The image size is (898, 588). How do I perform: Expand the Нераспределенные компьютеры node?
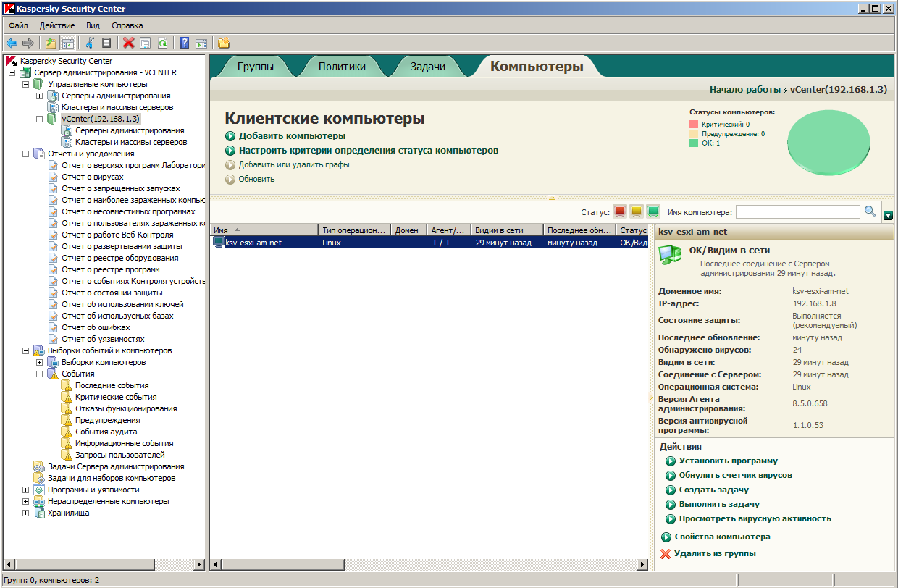click(x=26, y=502)
